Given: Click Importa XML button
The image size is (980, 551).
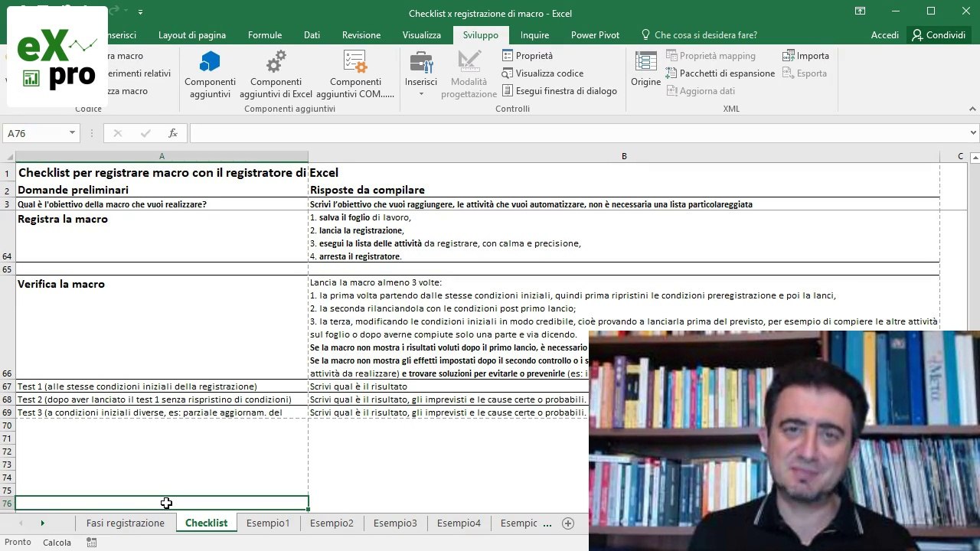Looking at the screenshot, I should (805, 56).
